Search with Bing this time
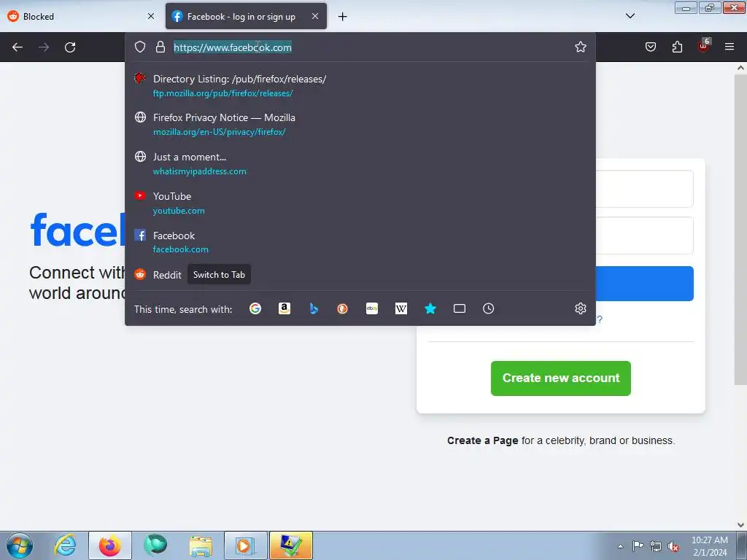 point(314,308)
